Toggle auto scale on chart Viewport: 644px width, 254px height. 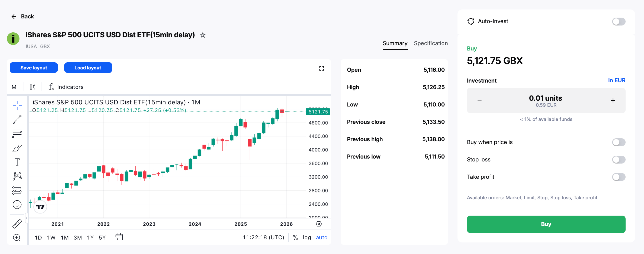point(321,237)
